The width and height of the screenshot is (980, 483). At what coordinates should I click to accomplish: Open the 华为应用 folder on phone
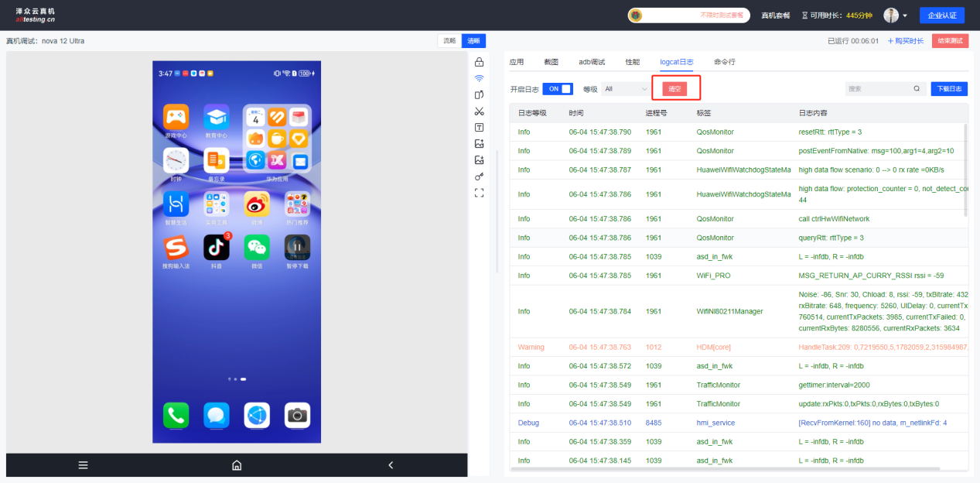pos(277,139)
